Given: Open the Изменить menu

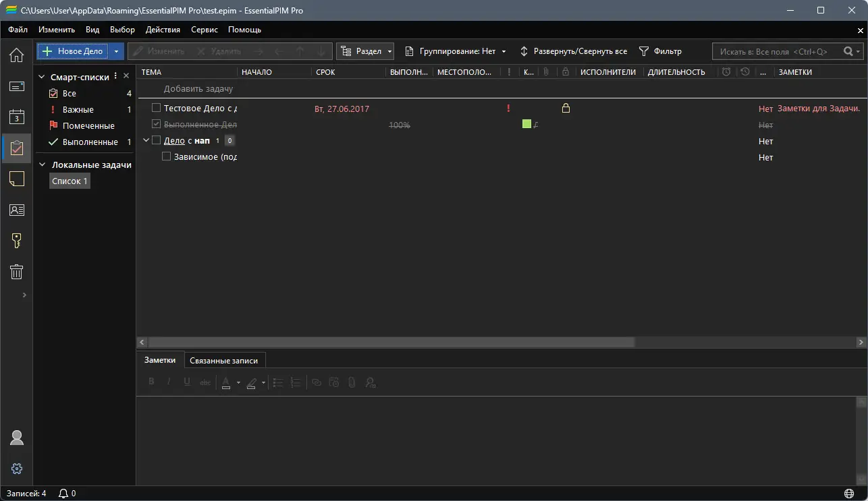Looking at the screenshot, I should point(57,30).
